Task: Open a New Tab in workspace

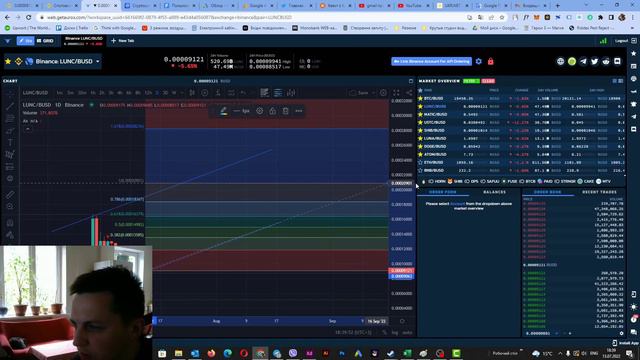Action: (x=123, y=41)
